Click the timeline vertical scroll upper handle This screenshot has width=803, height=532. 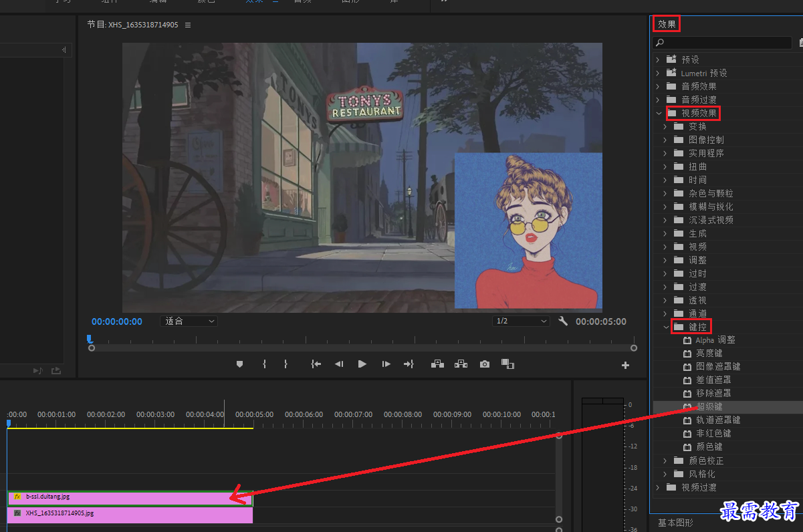[559, 435]
